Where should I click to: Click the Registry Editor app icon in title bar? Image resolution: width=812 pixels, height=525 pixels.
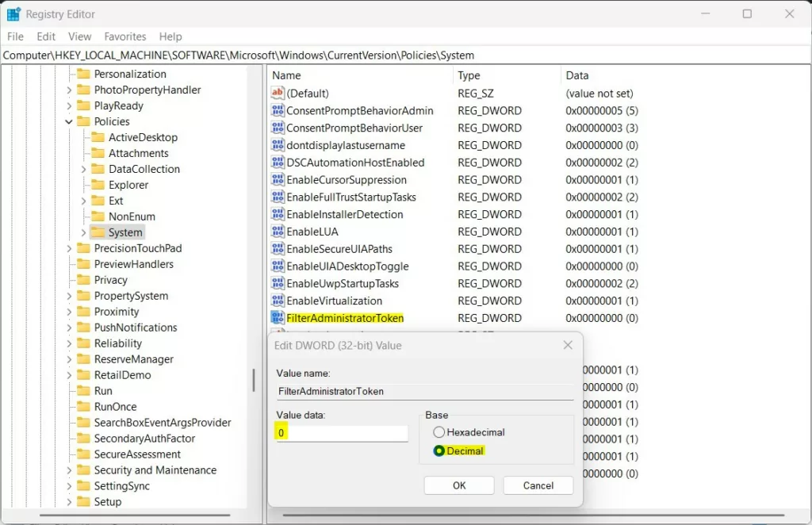pos(13,14)
